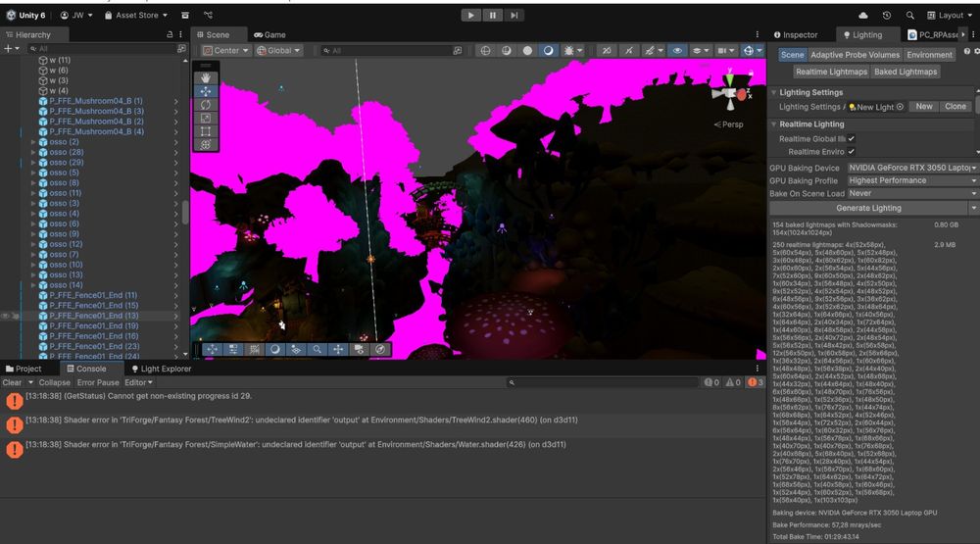
Task: Open GPU Baking Device dropdown
Action: pyautogui.click(x=911, y=168)
